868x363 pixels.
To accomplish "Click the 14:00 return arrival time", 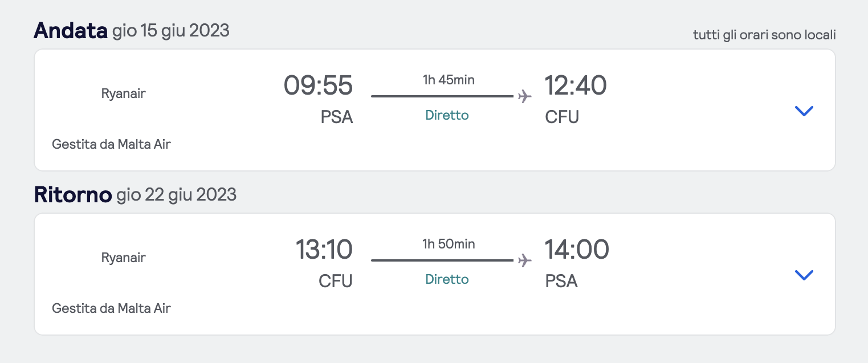I will (577, 250).
